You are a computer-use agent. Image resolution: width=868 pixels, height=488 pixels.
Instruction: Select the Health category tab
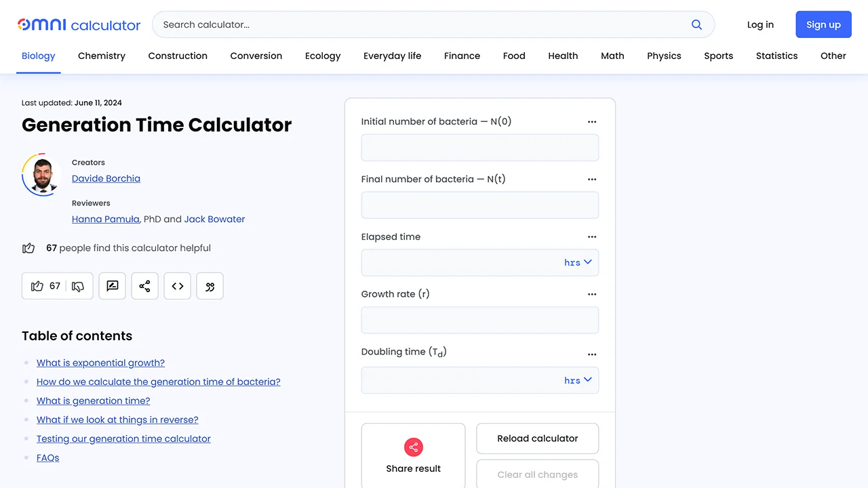coord(563,56)
